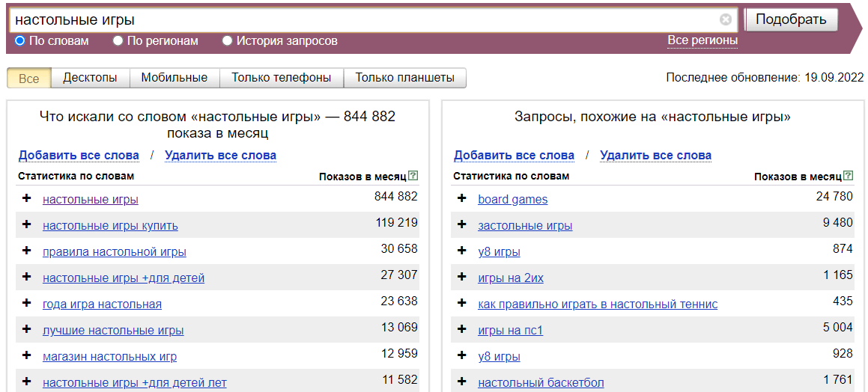868x392 pixels.
Task: Open the 'настольные игры +для детей' link
Action: (124, 278)
